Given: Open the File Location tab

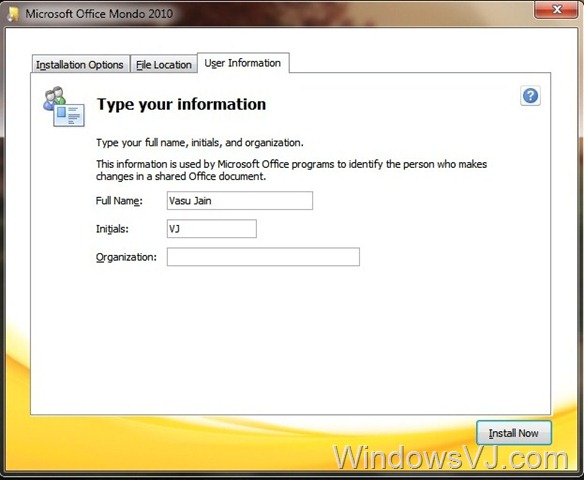Looking at the screenshot, I should pyautogui.click(x=164, y=64).
